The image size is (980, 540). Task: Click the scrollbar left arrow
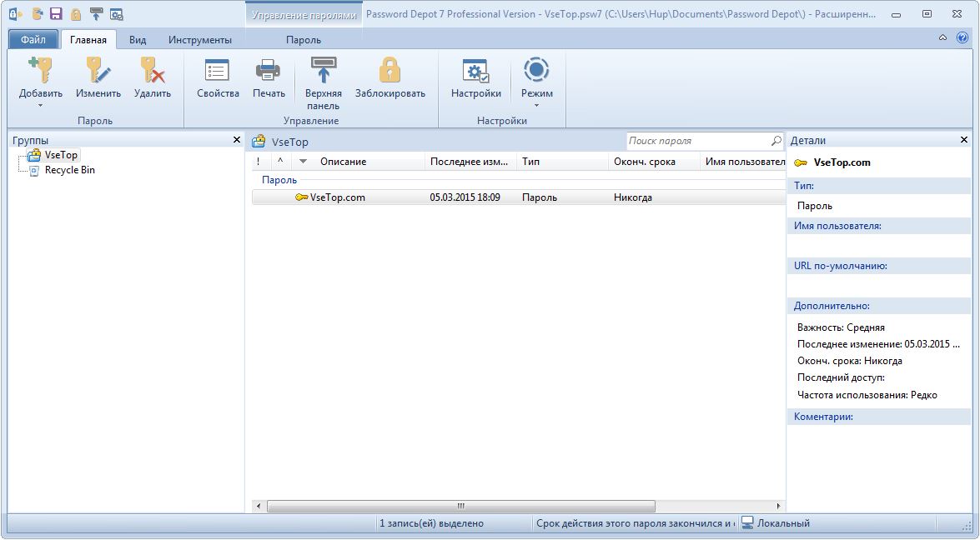[x=259, y=507]
